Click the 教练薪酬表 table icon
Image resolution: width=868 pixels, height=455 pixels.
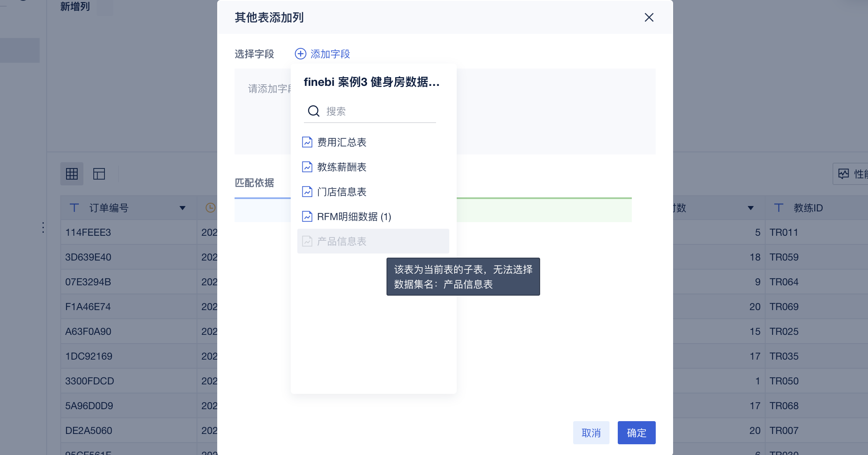point(307,167)
